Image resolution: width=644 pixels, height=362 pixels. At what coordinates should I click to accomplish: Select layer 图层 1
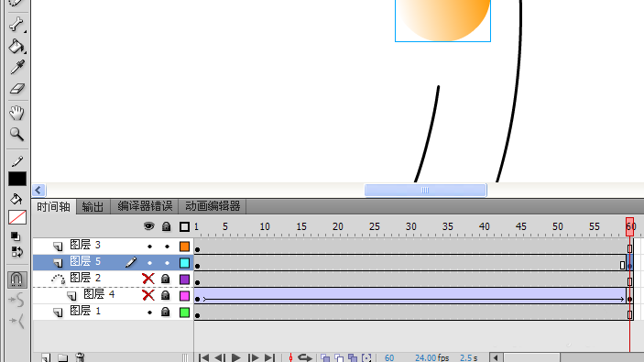point(85,311)
